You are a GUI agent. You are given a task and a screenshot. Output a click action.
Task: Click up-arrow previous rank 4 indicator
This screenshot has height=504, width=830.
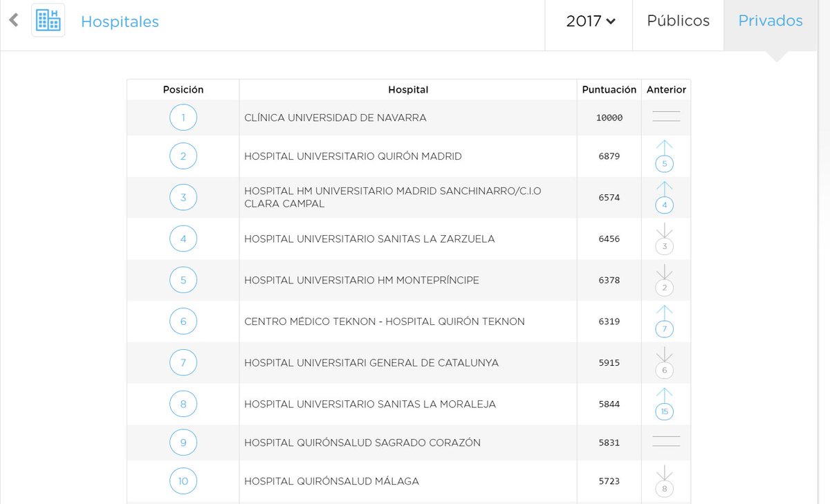664,197
